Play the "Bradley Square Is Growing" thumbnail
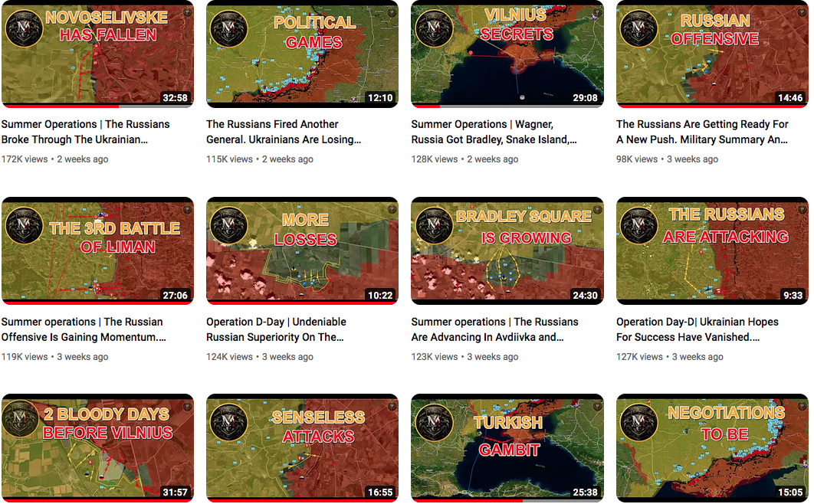814x504 pixels. [x=507, y=250]
